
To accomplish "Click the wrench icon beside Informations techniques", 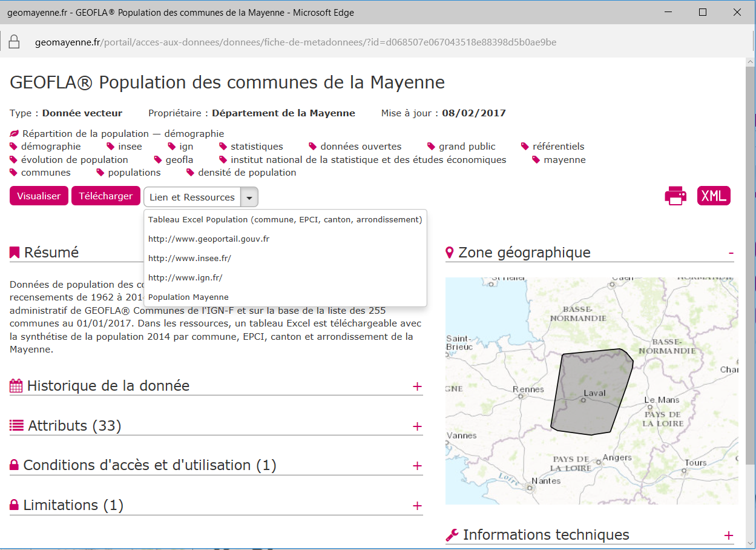I will [x=452, y=535].
